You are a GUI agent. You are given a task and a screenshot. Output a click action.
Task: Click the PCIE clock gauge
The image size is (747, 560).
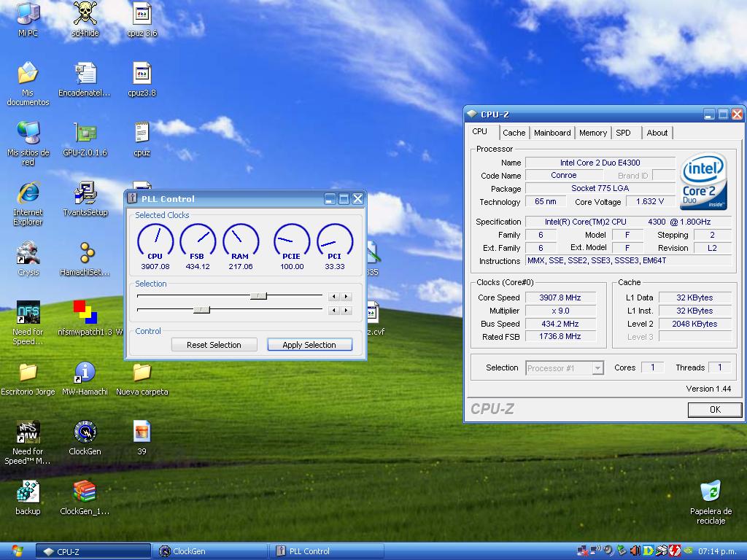tap(292, 242)
